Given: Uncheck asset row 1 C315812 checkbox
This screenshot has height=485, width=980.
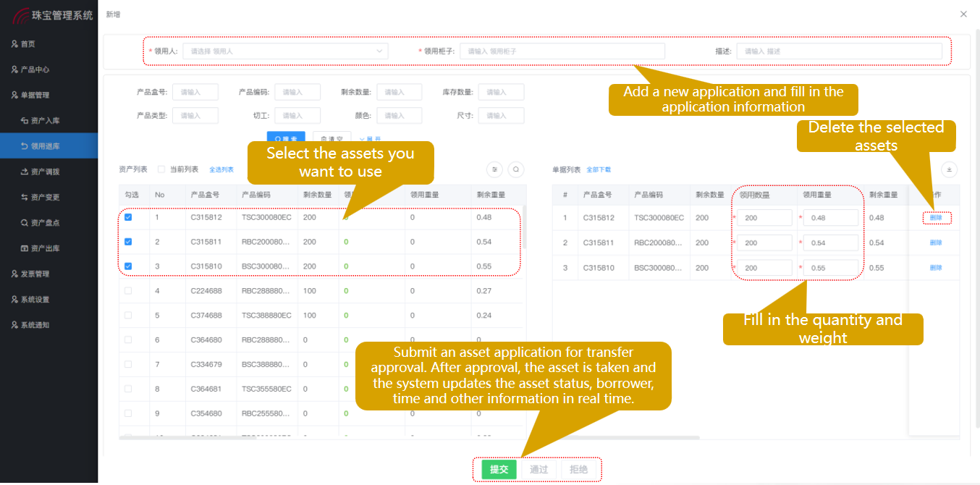Looking at the screenshot, I should click(128, 217).
